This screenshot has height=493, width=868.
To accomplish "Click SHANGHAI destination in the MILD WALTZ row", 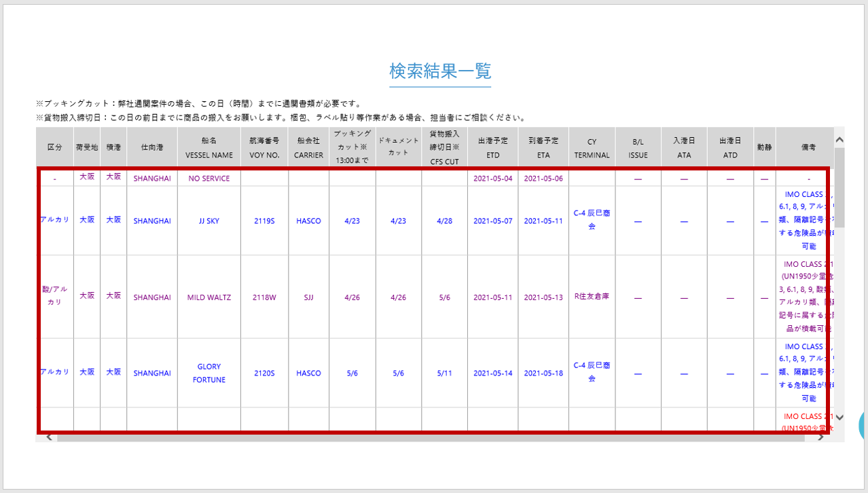I will (x=152, y=297).
